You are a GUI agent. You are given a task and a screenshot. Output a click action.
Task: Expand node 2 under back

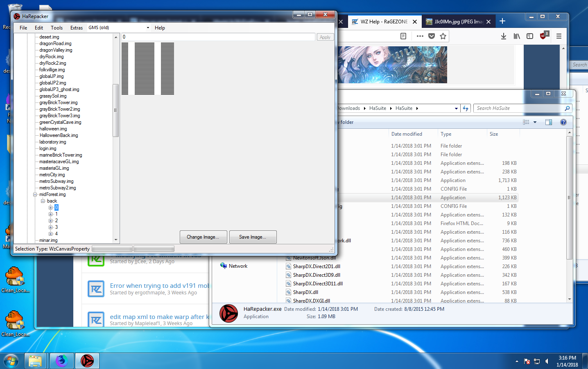click(x=51, y=221)
